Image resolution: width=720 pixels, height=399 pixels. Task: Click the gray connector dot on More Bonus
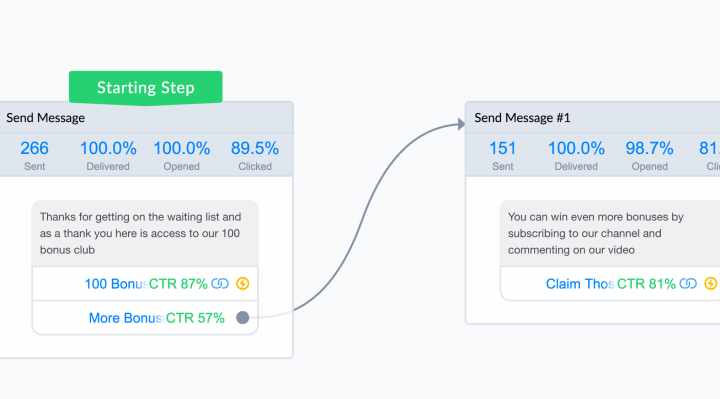(242, 317)
